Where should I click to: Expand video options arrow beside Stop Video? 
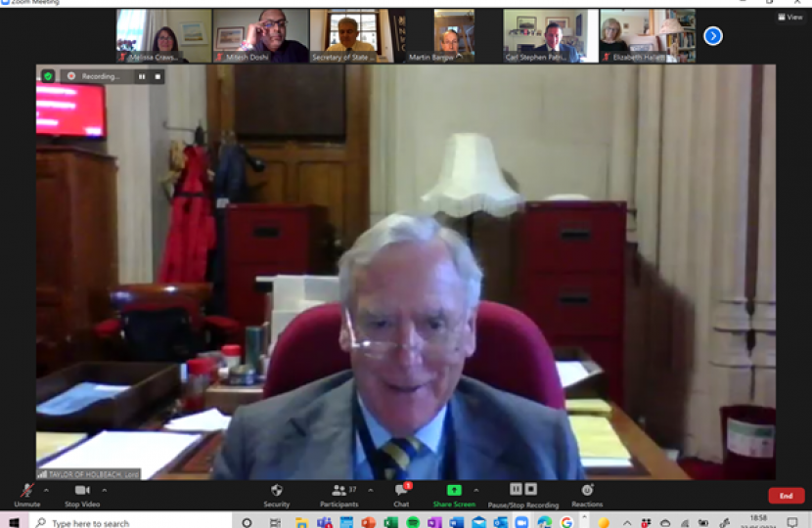105,489
